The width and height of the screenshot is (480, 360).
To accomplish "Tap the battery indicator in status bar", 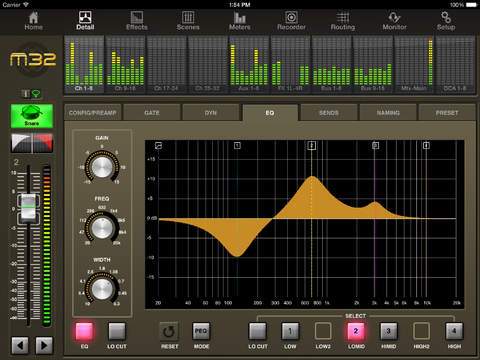I will coord(472,5).
